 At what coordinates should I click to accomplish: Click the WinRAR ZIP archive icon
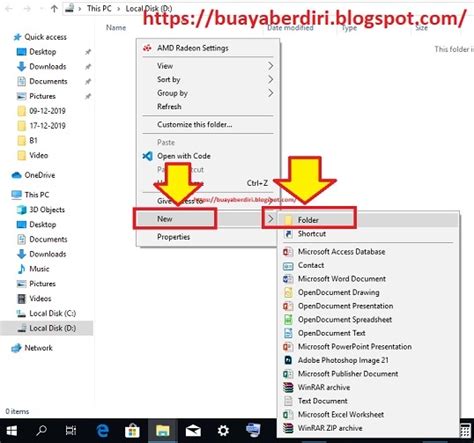pos(288,428)
